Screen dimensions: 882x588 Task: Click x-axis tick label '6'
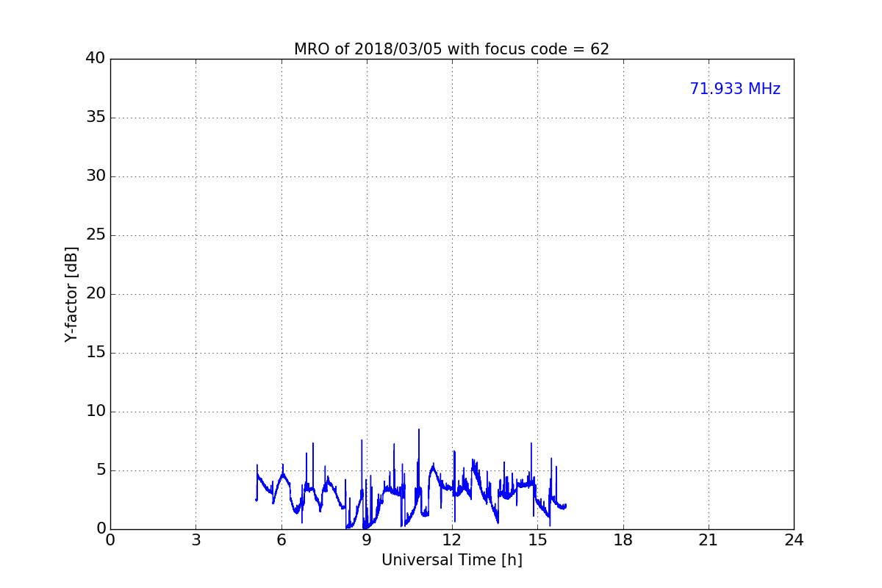tap(281, 540)
